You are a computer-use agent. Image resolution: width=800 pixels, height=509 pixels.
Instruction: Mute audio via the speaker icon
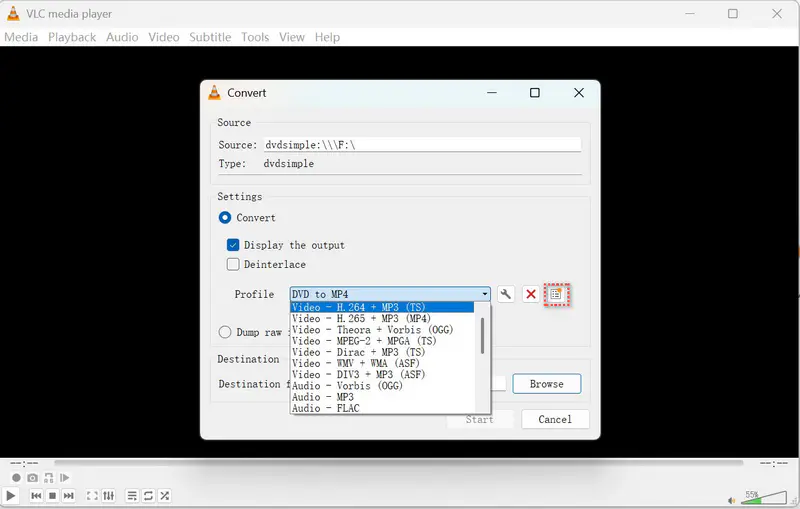(732, 500)
